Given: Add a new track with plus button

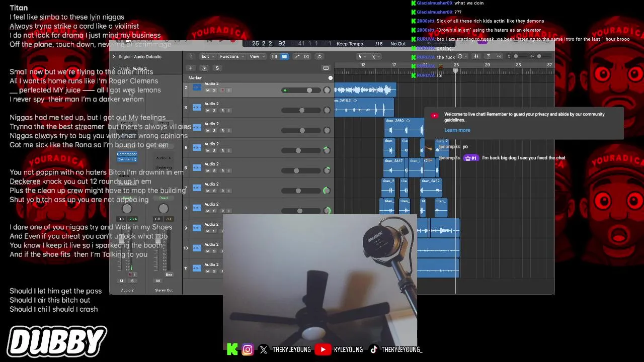Looking at the screenshot, I should pyautogui.click(x=191, y=68).
